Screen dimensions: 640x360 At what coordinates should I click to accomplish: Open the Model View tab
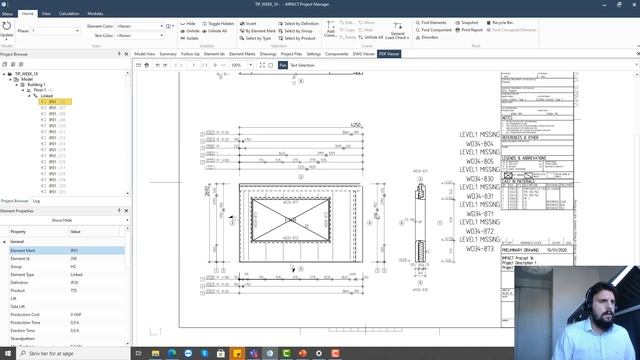coord(144,54)
